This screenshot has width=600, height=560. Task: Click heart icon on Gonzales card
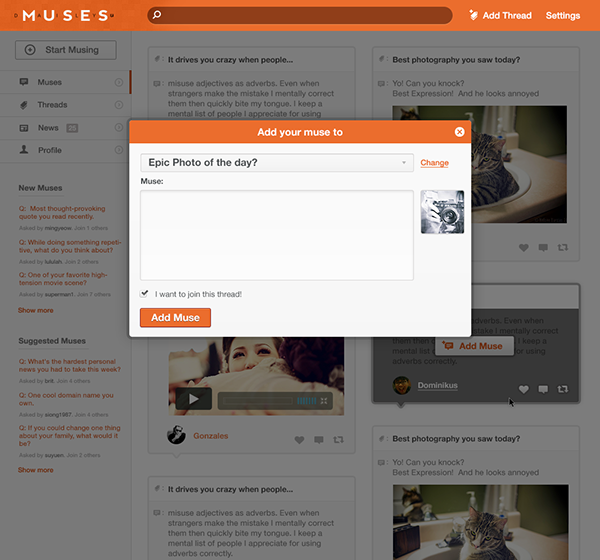[299, 440]
